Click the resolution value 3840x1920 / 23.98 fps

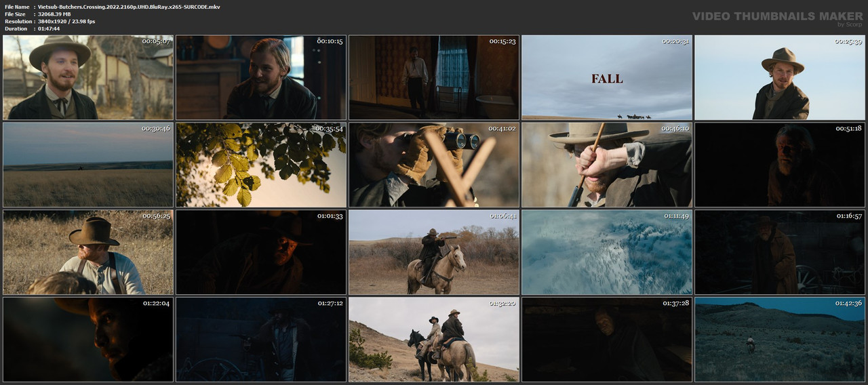(66, 22)
